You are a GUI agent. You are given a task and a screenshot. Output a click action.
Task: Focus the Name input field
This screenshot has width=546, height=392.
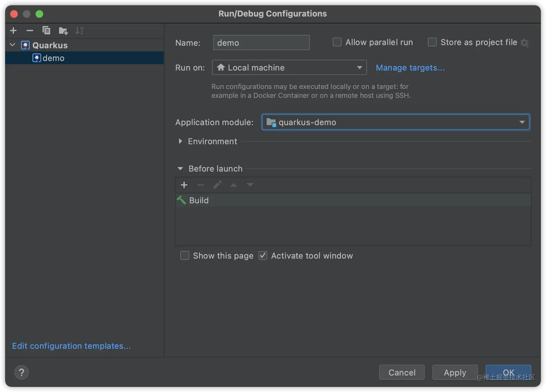[261, 43]
